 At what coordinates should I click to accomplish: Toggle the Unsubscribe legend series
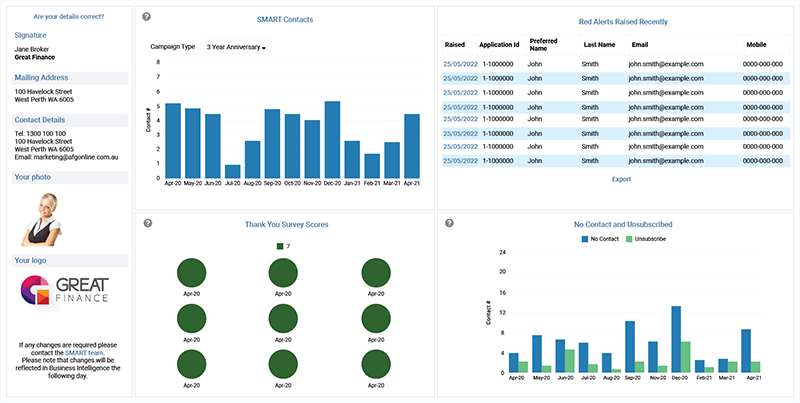(x=645, y=239)
